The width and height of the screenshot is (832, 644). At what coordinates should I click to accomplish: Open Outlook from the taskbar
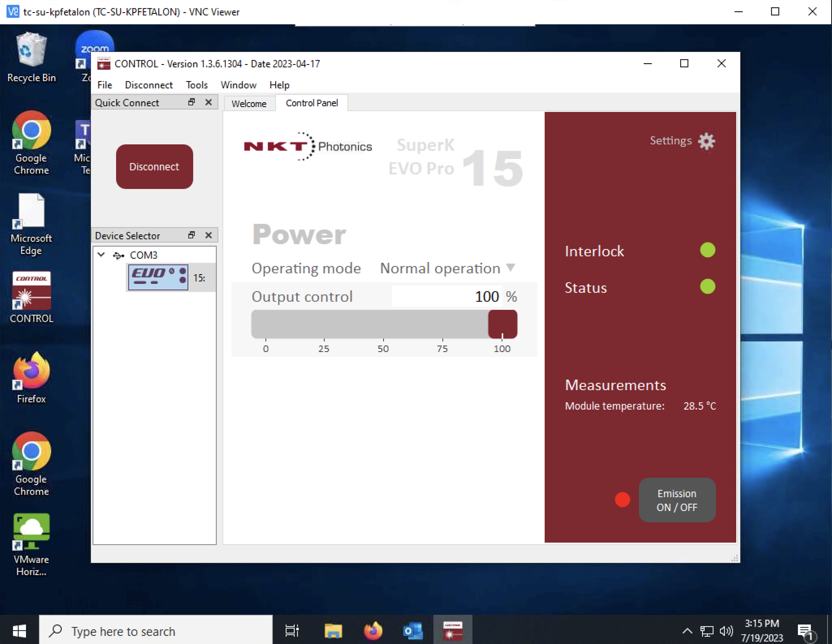click(x=413, y=631)
